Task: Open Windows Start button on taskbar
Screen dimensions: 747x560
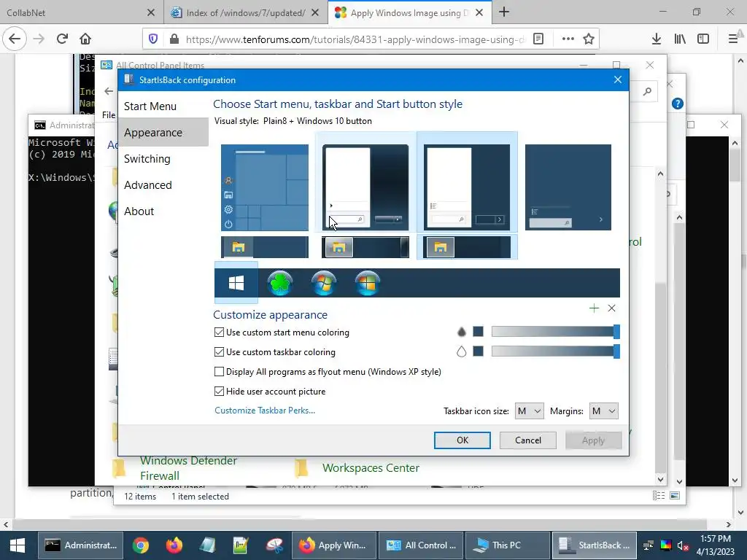Action: tap(18, 545)
